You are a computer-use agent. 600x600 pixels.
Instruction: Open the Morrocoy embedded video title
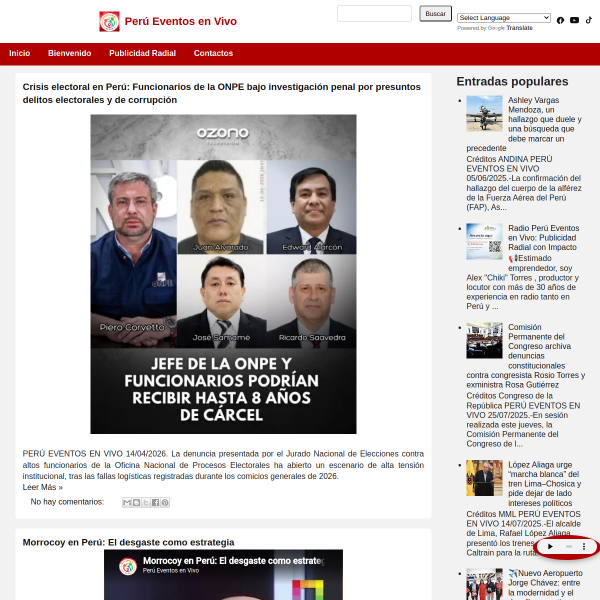tap(233, 561)
